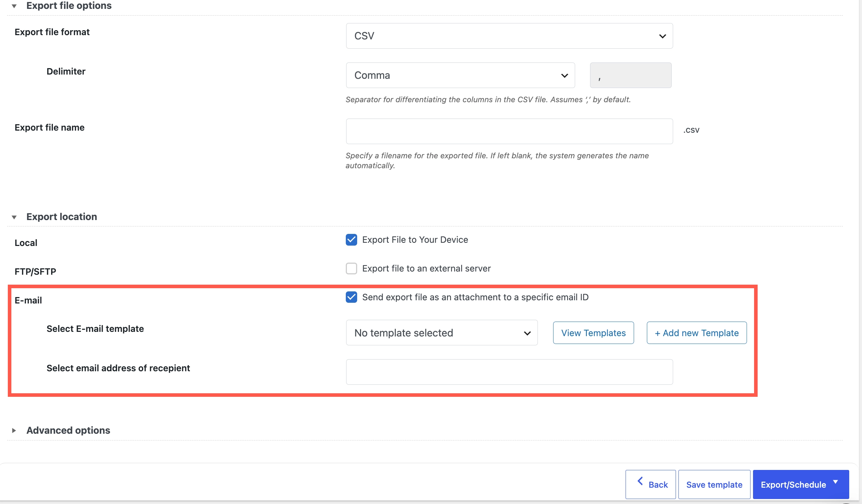The image size is (862, 504).
Task: Click the E-mail label
Action: tap(28, 300)
